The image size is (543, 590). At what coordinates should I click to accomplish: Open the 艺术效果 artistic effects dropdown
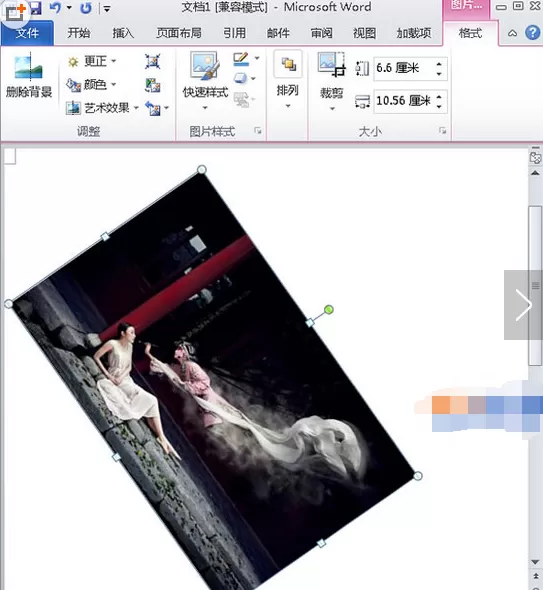102,108
